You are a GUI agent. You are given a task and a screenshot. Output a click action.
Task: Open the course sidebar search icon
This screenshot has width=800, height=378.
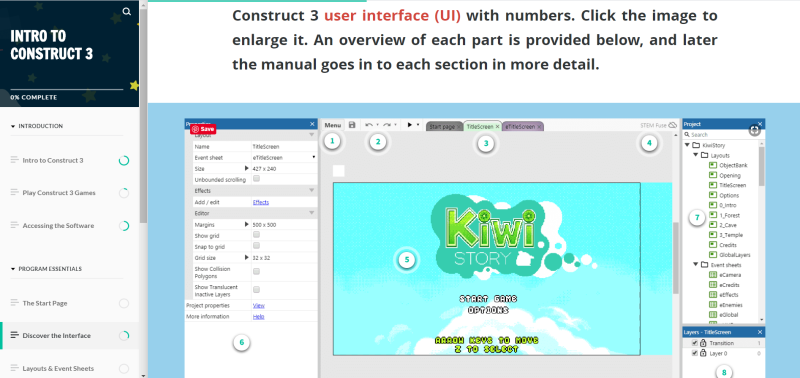click(127, 11)
